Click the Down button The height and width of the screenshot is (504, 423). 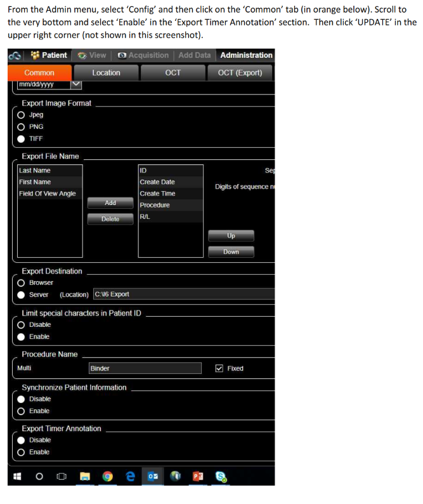pyautogui.click(x=231, y=252)
